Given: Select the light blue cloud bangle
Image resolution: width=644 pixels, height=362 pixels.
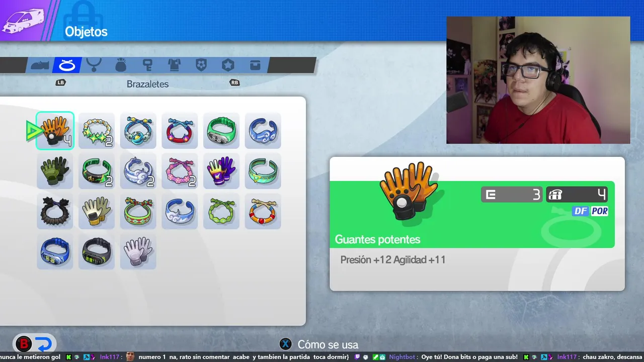Looking at the screenshot, I should 180,211.
